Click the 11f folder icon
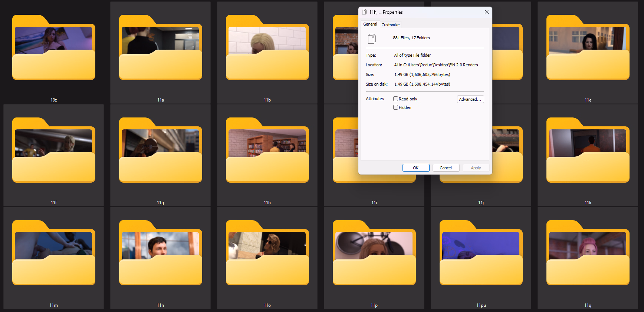The height and width of the screenshot is (312, 644). click(x=54, y=150)
